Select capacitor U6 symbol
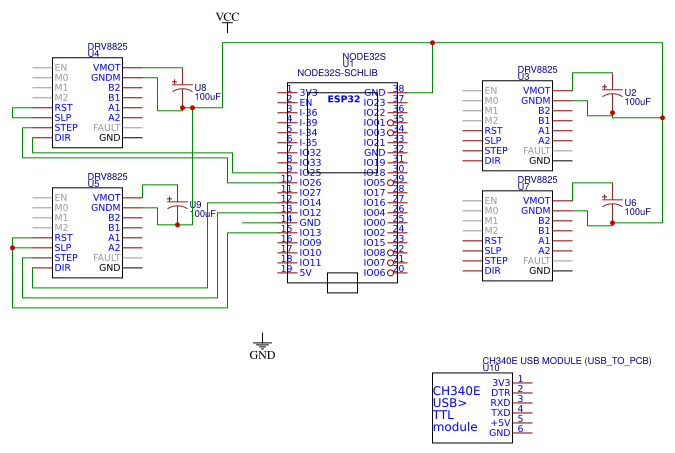This screenshot has height=453, width=675. 612,205
